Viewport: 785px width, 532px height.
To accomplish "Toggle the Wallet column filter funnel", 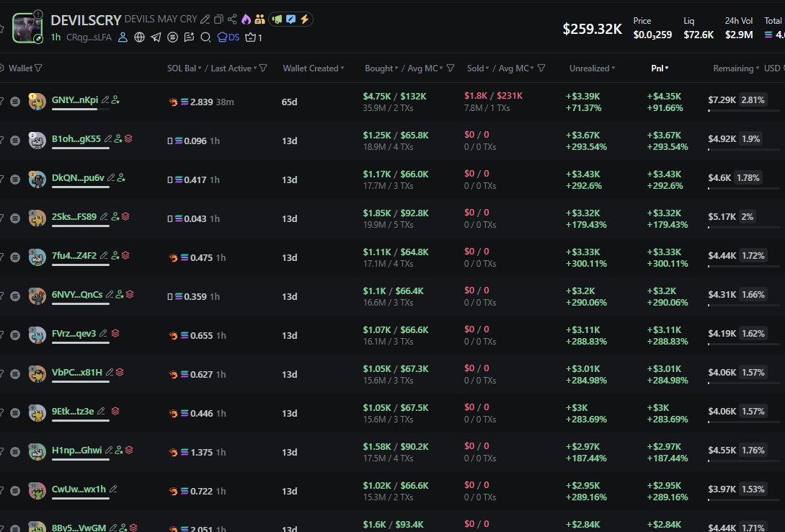I will pos(38,68).
